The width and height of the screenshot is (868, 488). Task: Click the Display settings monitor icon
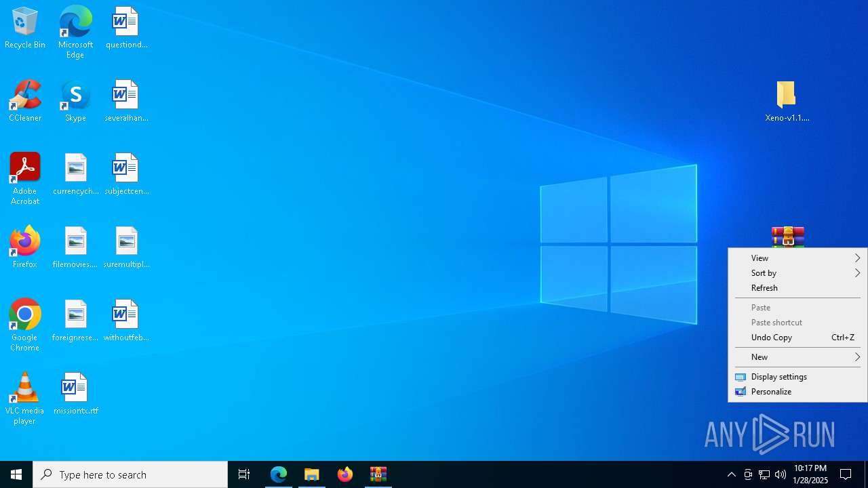coord(741,377)
